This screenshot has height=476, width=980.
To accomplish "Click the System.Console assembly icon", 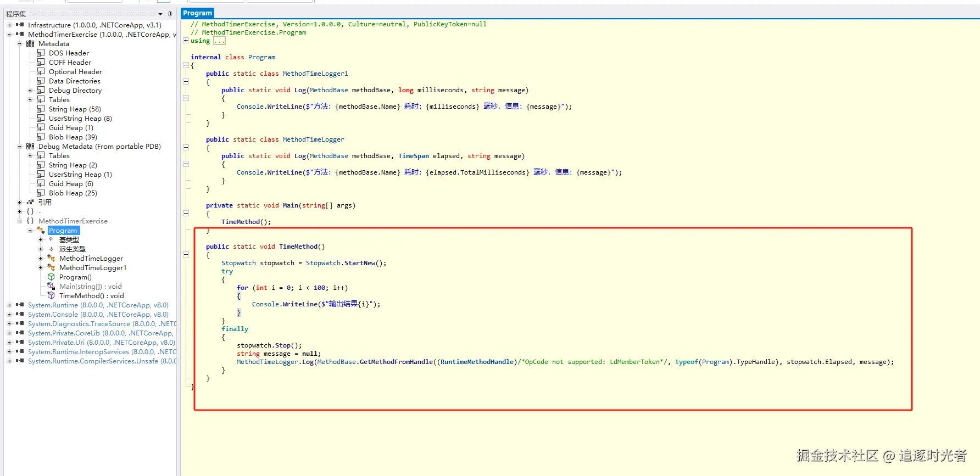I will 20,314.
